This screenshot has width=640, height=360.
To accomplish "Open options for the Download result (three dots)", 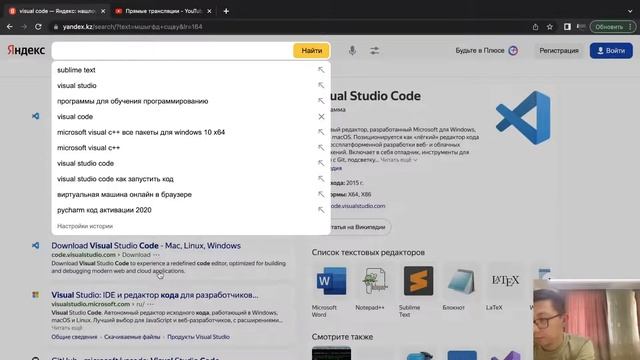I will 156,255.
